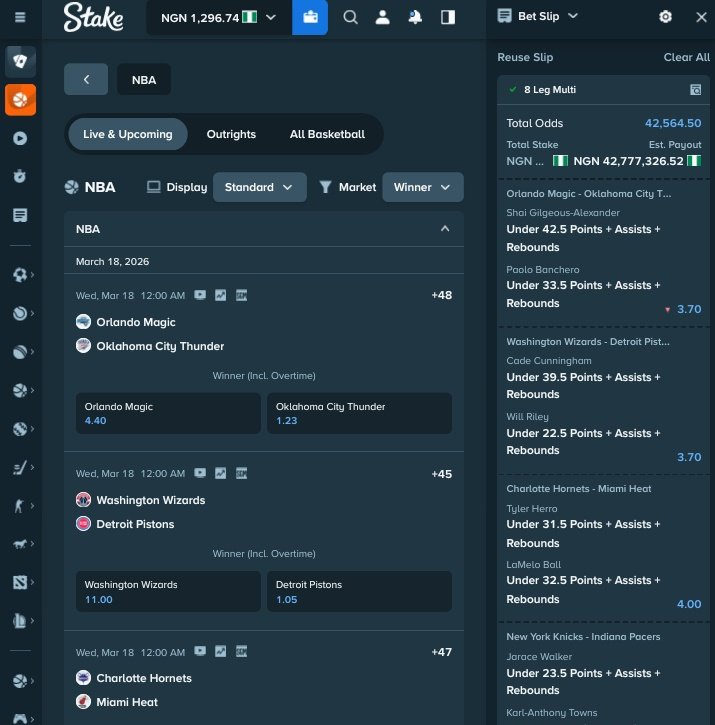The image size is (715, 725).
Task: Collapse the NBA section
Action: 445,229
